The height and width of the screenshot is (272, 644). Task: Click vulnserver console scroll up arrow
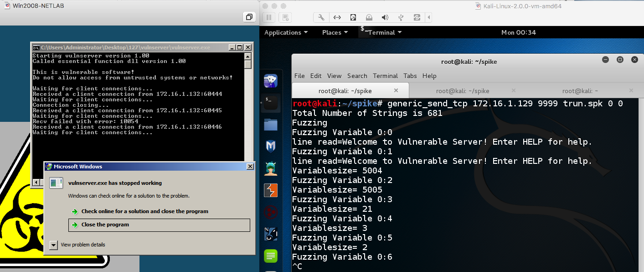[248, 57]
